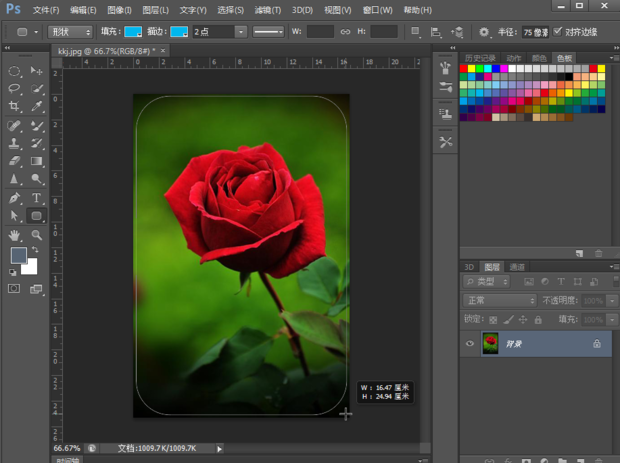The image size is (620, 463).
Task: Toggle the link between width and height
Action: point(347,32)
